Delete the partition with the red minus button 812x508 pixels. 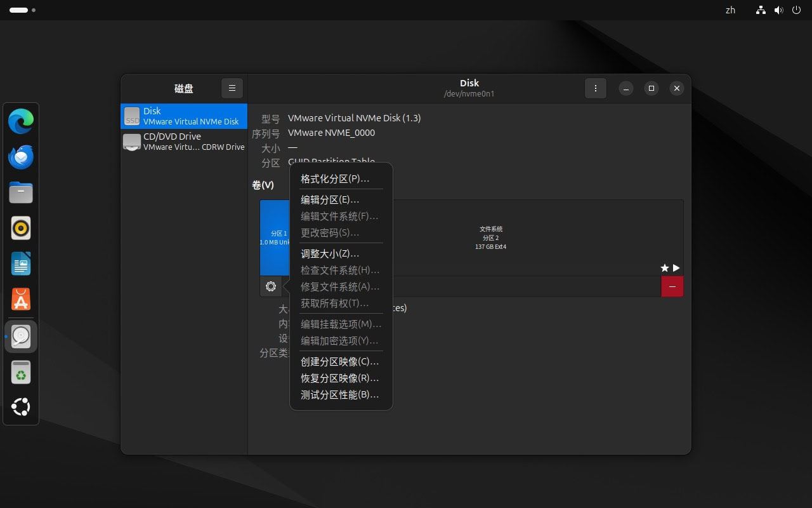pos(672,286)
